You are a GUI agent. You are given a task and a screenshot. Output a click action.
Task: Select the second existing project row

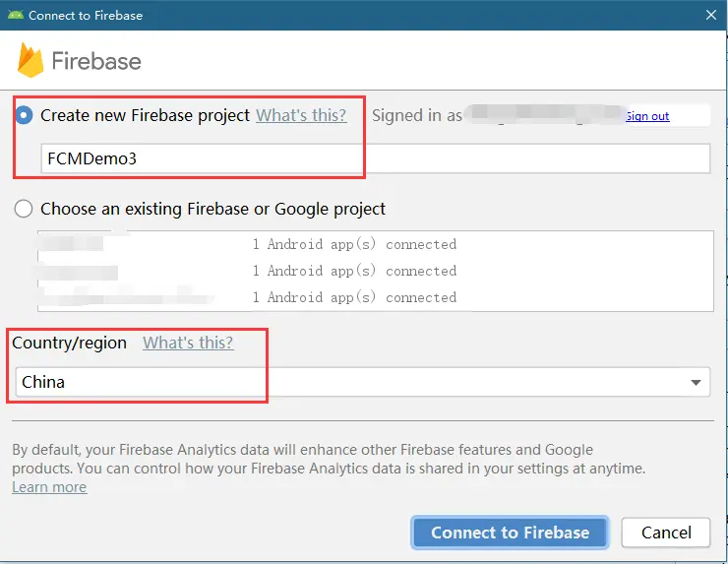click(x=374, y=271)
